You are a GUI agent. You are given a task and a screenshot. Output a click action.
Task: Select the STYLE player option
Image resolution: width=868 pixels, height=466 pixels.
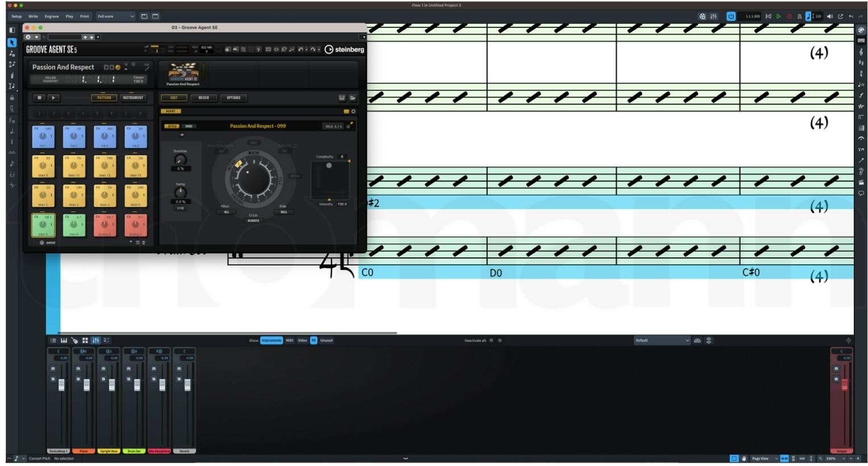click(x=172, y=126)
